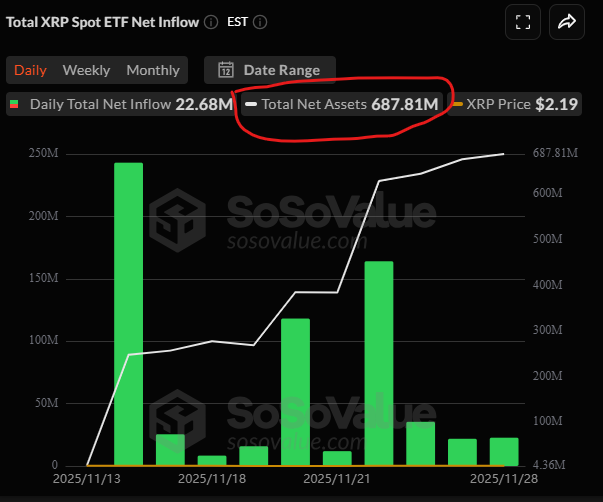The height and width of the screenshot is (502, 603).
Task: Click the 2025/11/18 x-axis label
Action: pyautogui.click(x=212, y=479)
